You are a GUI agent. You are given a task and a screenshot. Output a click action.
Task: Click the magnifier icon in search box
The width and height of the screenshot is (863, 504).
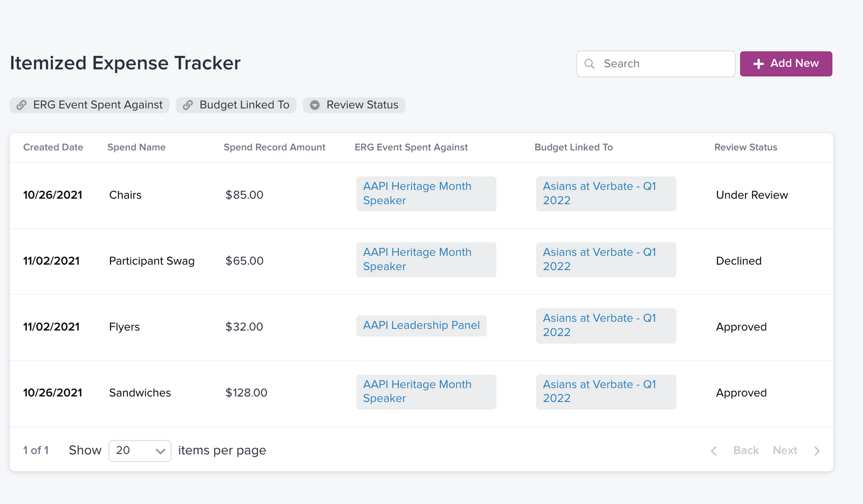click(x=590, y=64)
